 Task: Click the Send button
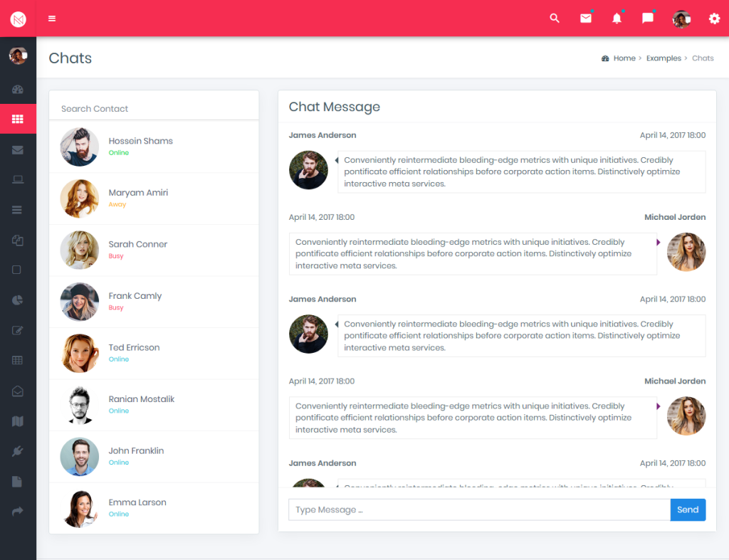(x=687, y=509)
